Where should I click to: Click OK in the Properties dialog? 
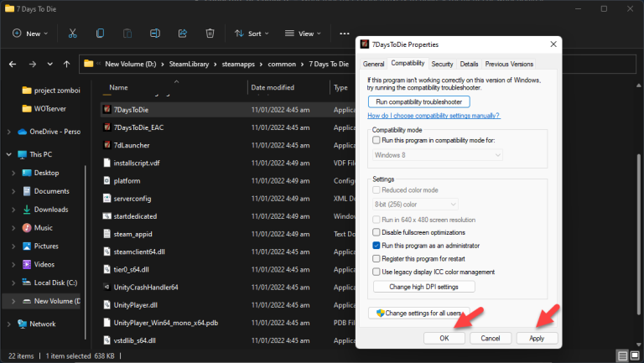pyautogui.click(x=444, y=338)
